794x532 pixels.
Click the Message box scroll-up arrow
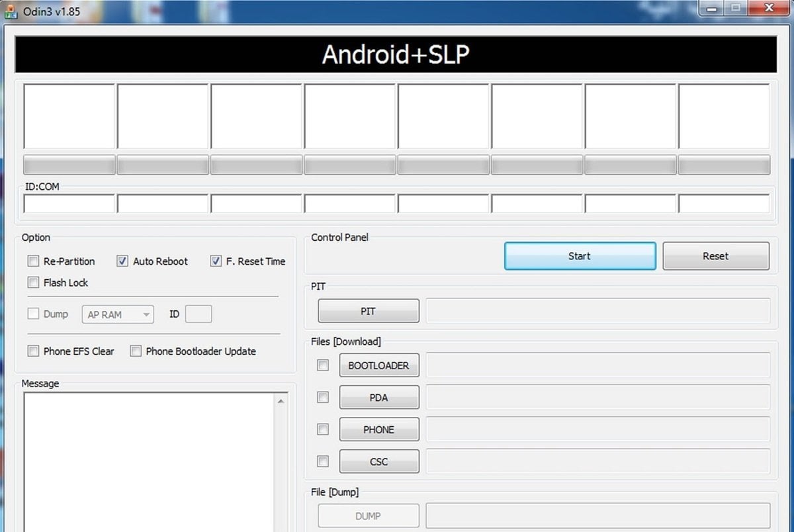click(x=281, y=401)
